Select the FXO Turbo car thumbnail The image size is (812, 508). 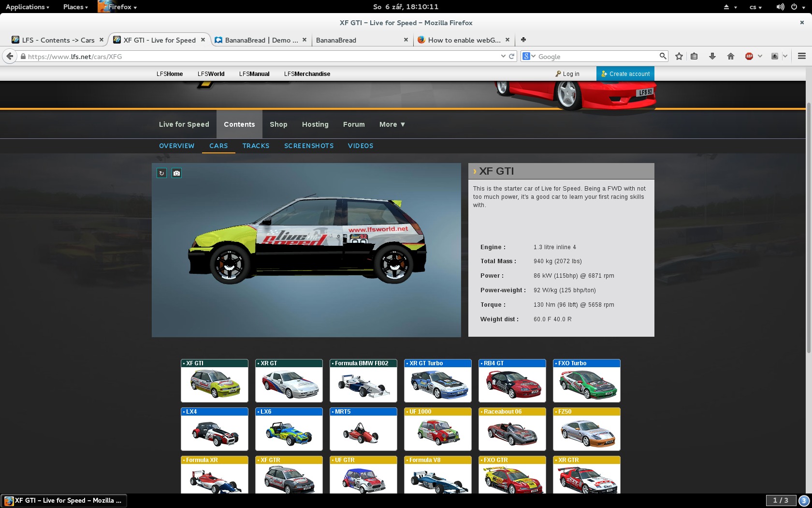[587, 381]
